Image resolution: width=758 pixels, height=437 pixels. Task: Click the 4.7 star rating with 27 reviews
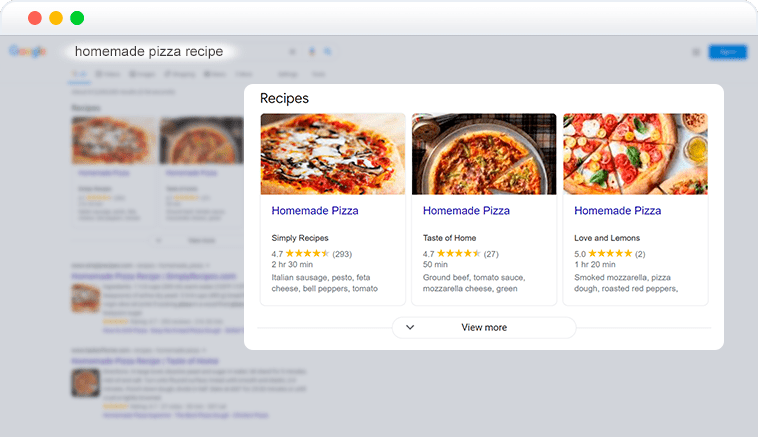[x=460, y=253]
